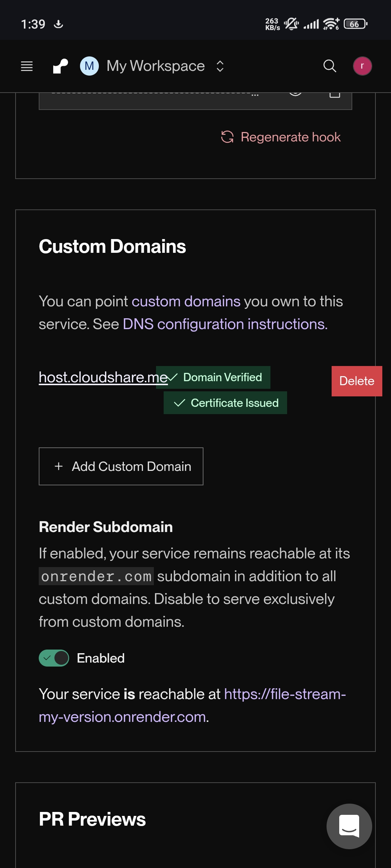Open the chat support bubble
Image resolution: width=391 pixels, height=868 pixels.
349,826
